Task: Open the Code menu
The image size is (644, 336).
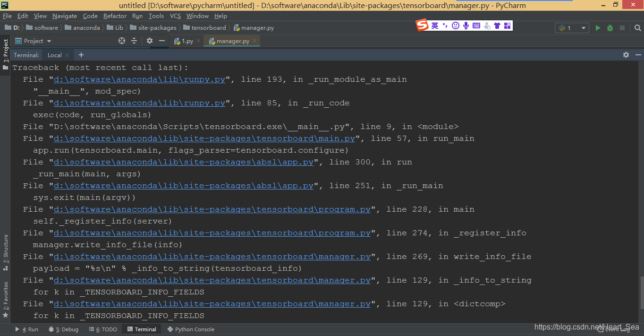Action: click(x=90, y=16)
